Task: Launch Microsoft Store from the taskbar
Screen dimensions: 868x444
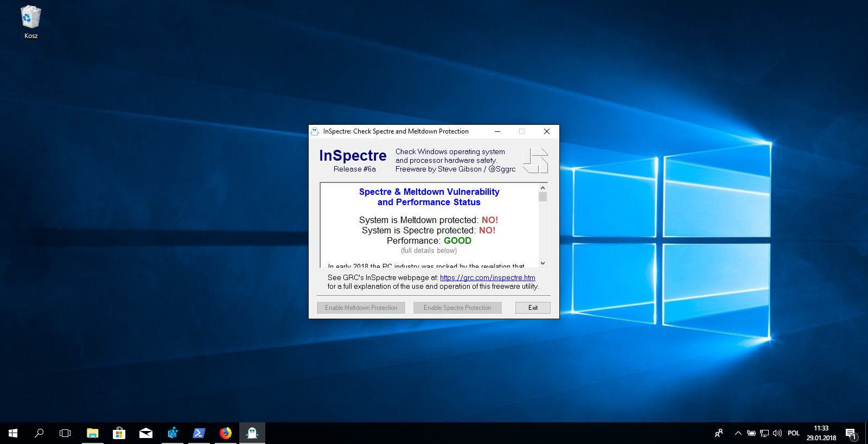Action: [119, 433]
